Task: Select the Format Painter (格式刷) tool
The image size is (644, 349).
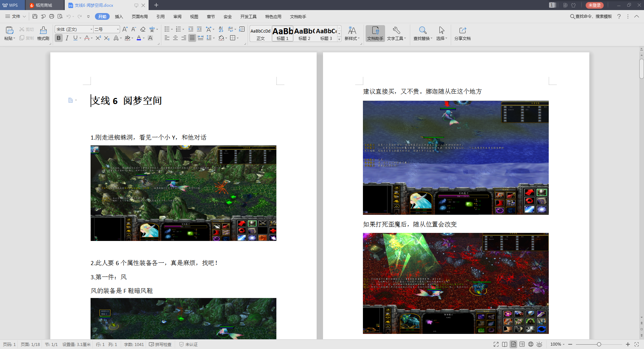Action: [x=43, y=34]
